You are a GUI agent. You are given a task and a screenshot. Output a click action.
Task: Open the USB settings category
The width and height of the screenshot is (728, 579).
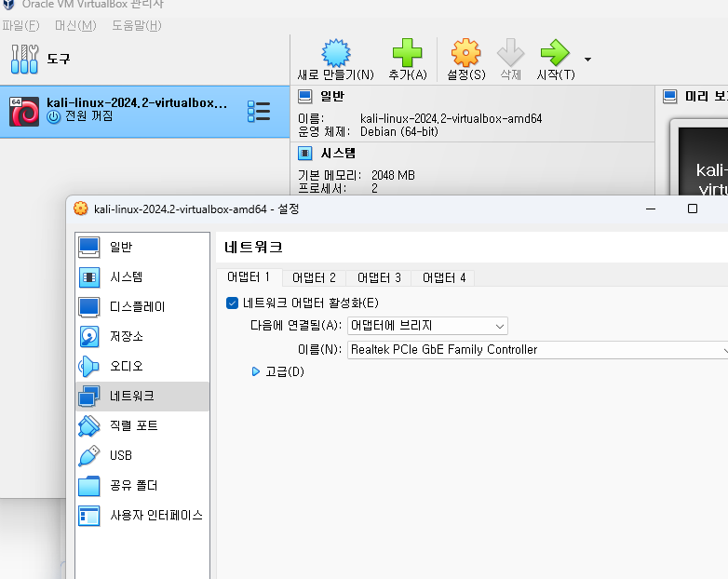pos(142,455)
